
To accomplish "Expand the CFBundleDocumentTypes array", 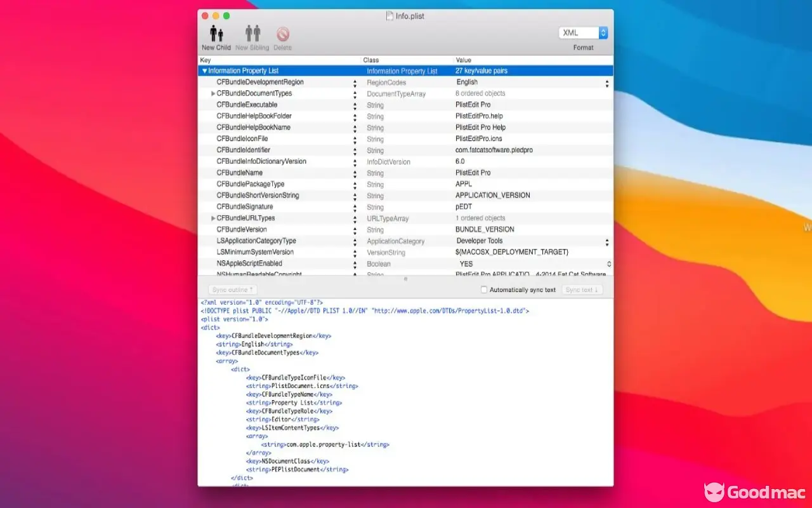I will 213,94.
